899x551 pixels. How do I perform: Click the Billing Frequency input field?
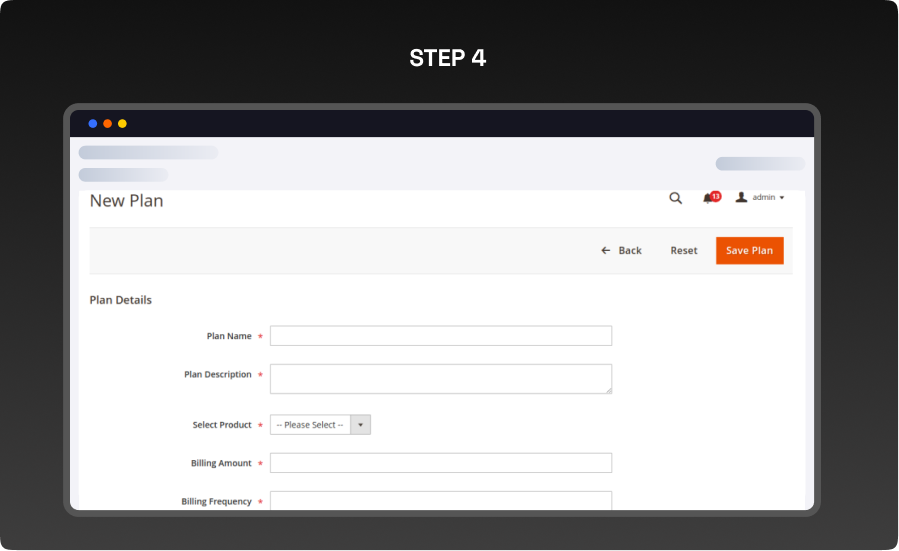pyautogui.click(x=440, y=500)
